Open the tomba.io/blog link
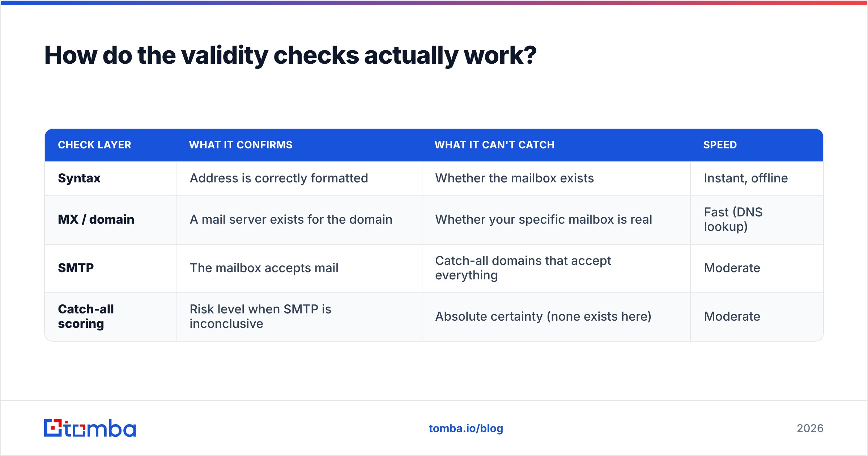The height and width of the screenshot is (456, 868). point(466,428)
